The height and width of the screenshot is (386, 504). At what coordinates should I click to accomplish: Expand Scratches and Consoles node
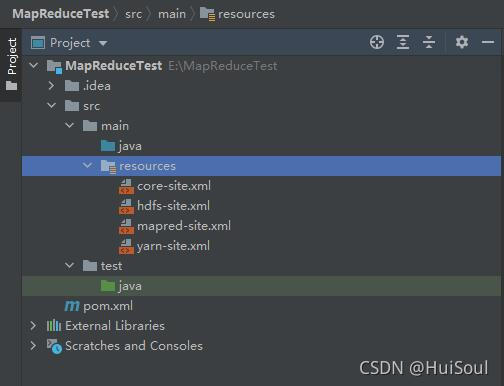click(x=33, y=346)
